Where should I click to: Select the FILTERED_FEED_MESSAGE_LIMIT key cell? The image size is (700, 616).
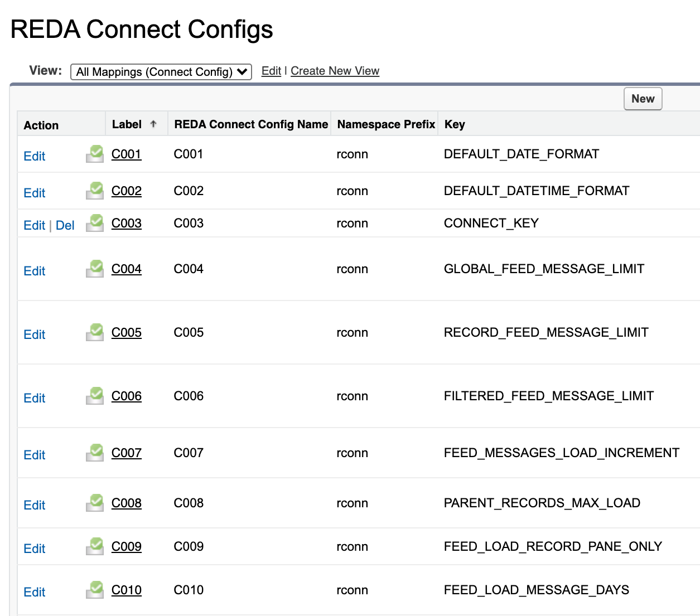click(x=549, y=396)
